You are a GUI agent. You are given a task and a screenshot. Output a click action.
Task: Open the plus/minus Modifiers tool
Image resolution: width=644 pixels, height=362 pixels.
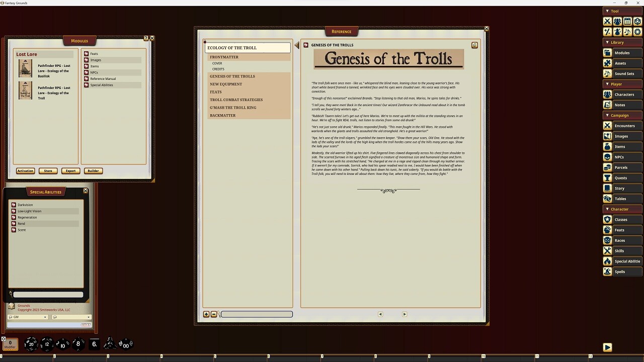point(607,32)
